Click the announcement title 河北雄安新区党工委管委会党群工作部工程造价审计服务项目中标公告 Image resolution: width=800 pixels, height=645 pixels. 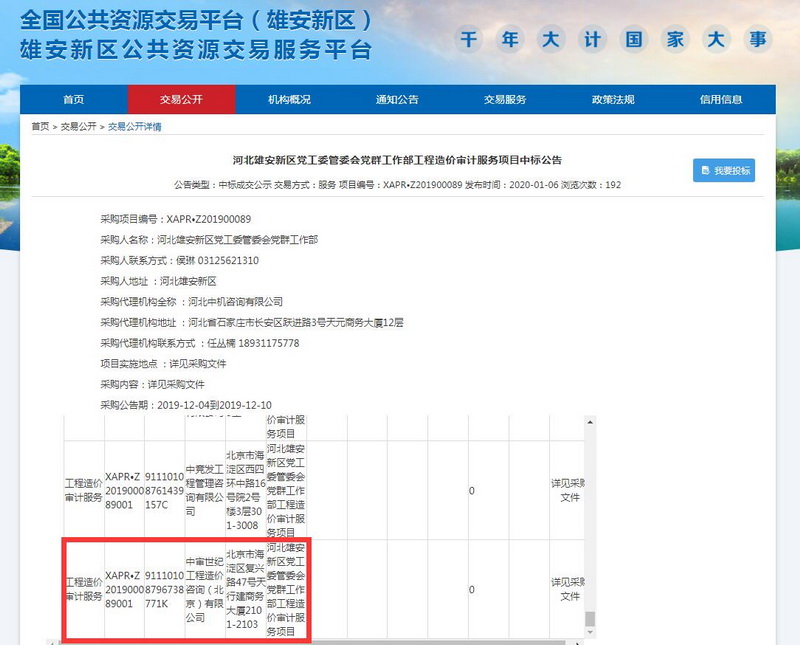(x=397, y=160)
